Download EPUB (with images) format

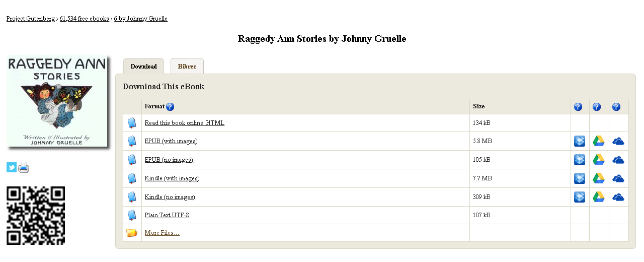pos(171,141)
